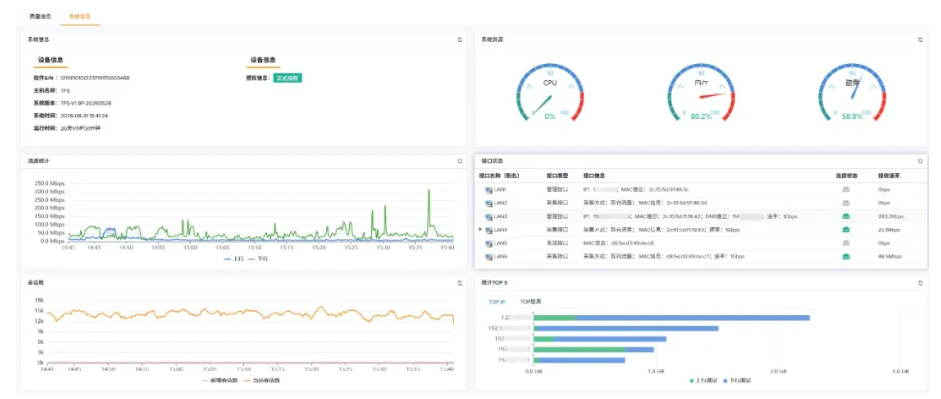The width and height of the screenshot is (941, 399).
Task: Click the LAN4 network port icon
Action: tap(489, 230)
